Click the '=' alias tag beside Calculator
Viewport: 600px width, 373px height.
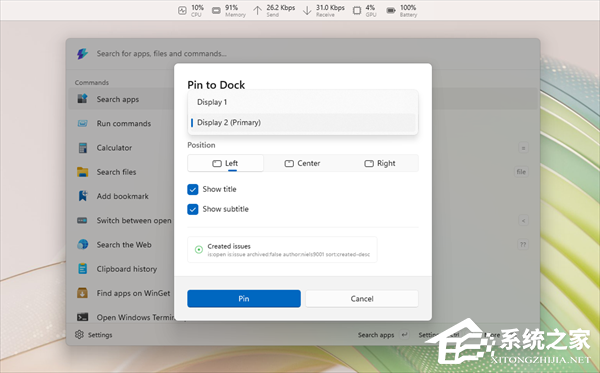click(523, 148)
